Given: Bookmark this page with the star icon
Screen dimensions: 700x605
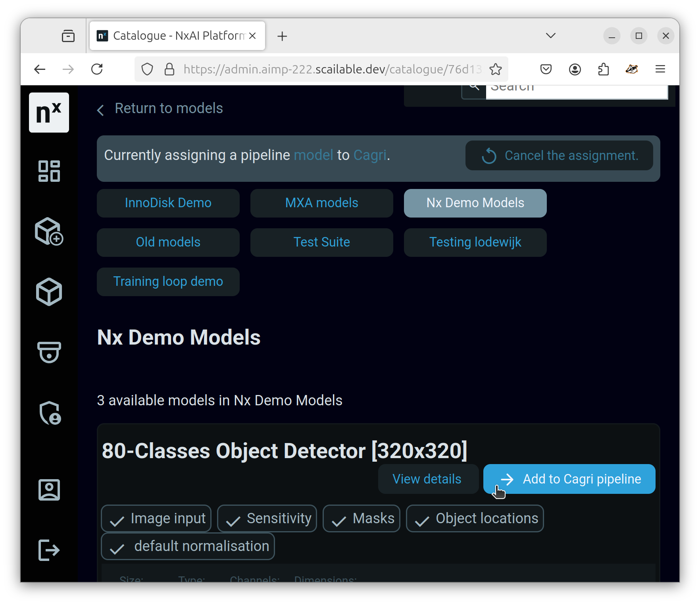Looking at the screenshot, I should tap(495, 69).
